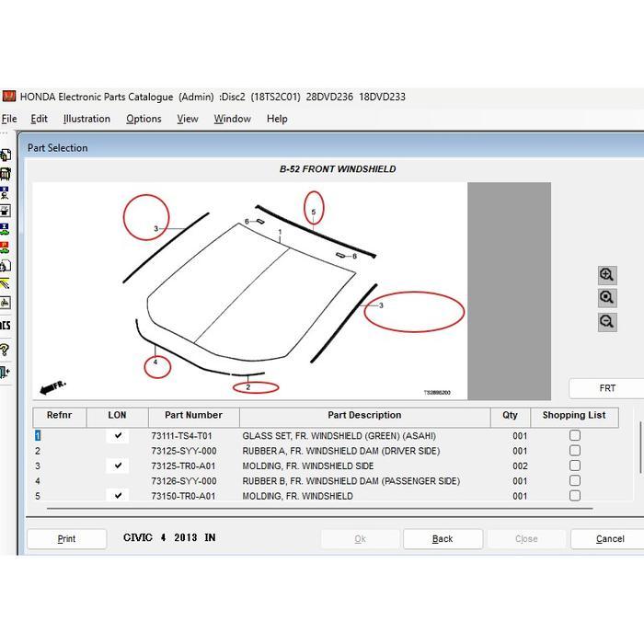Open the View menu
Viewport: 644px width, 644px height.
(188, 119)
